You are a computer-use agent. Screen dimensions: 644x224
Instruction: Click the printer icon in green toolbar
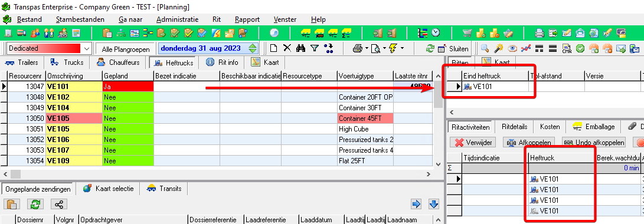pyautogui.click(x=540, y=33)
